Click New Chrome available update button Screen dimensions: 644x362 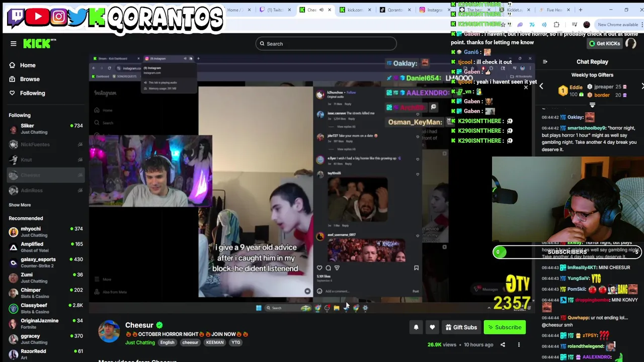(x=617, y=25)
